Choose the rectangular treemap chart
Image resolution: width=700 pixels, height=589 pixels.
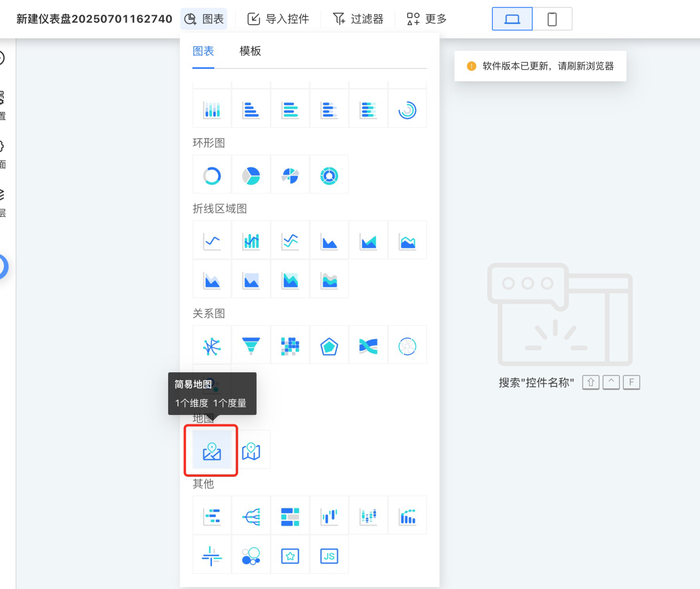click(290, 516)
